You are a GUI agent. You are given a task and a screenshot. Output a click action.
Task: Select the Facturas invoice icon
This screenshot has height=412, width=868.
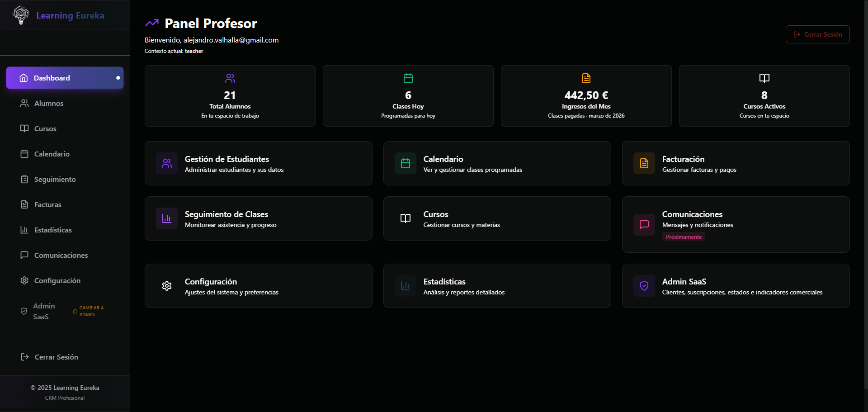24,204
